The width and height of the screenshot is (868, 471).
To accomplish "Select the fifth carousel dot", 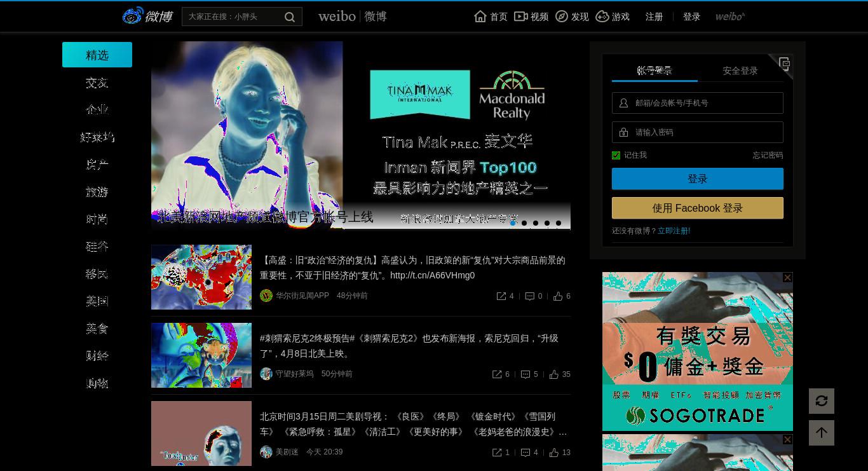I will coord(559,223).
